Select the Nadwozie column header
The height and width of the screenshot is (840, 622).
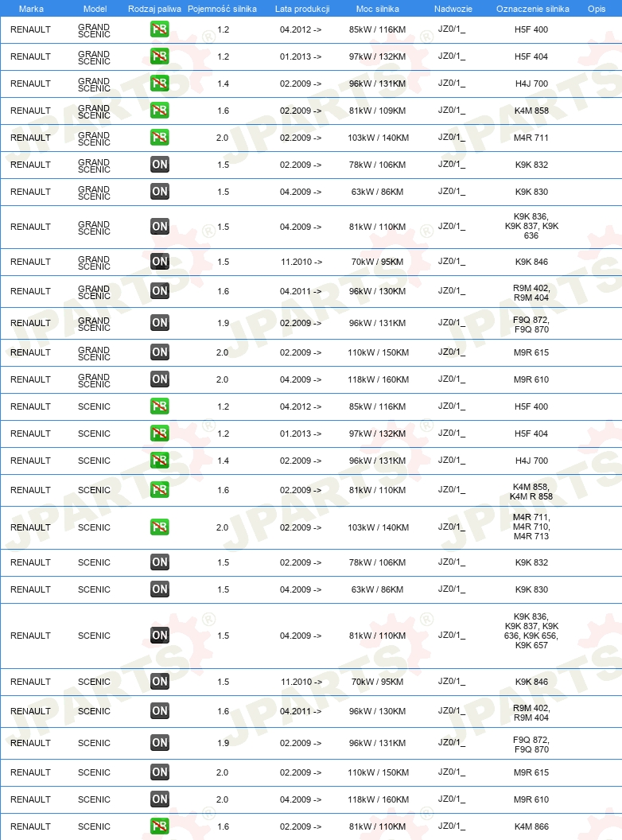click(453, 9)
